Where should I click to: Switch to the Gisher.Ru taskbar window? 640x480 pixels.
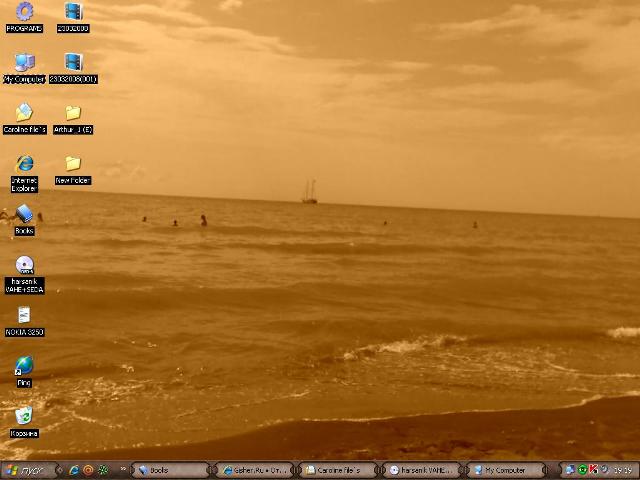[x=255, y=470]
